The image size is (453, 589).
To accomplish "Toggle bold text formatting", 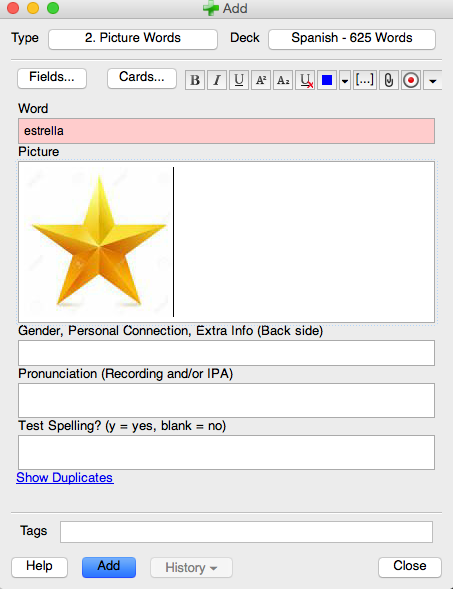I will coord(195,80).
